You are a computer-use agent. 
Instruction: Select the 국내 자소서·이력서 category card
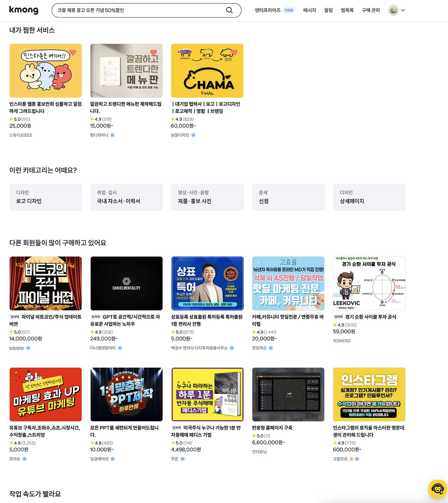coord(126,197)
